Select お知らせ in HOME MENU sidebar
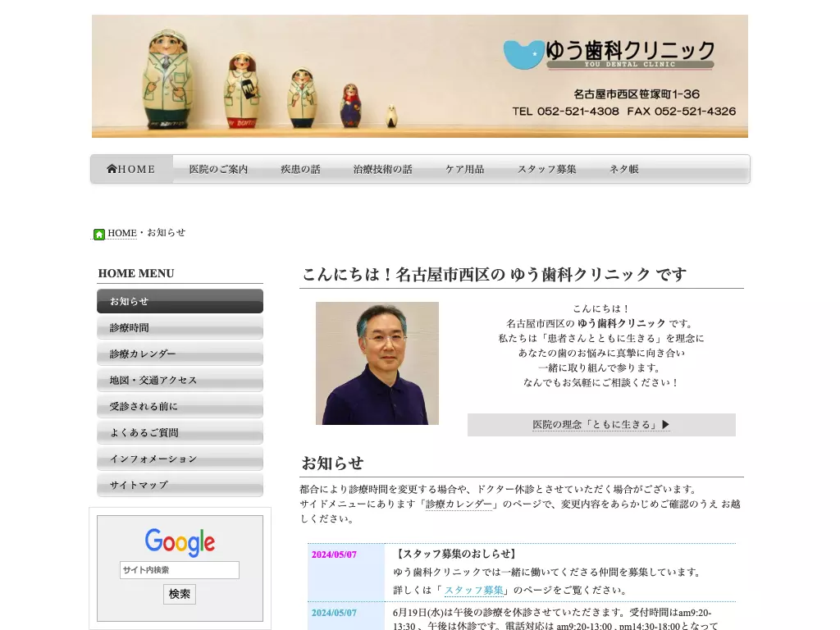840x630 pixels. coord(180,301)
